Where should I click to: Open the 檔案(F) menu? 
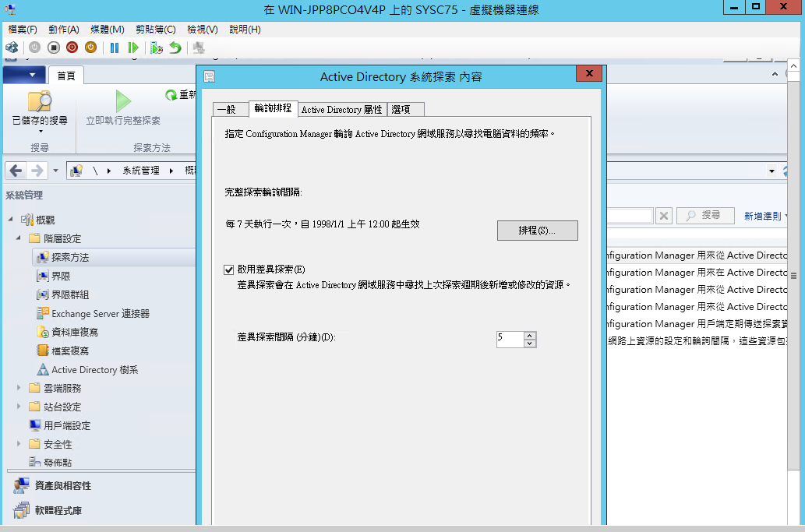pyautogui.click(x=23, y=30)
